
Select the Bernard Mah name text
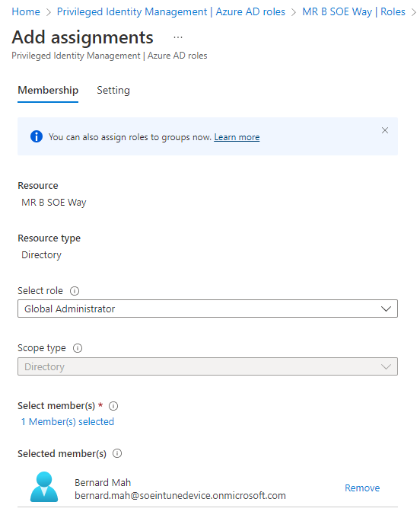[103, 483]
